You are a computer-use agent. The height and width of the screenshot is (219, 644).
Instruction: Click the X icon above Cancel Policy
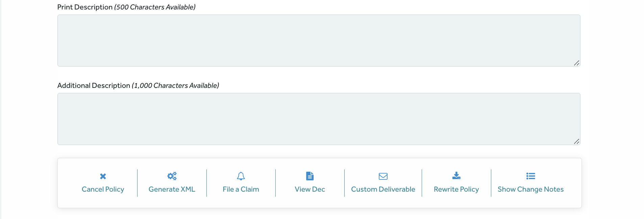click(x=103, y=176)
